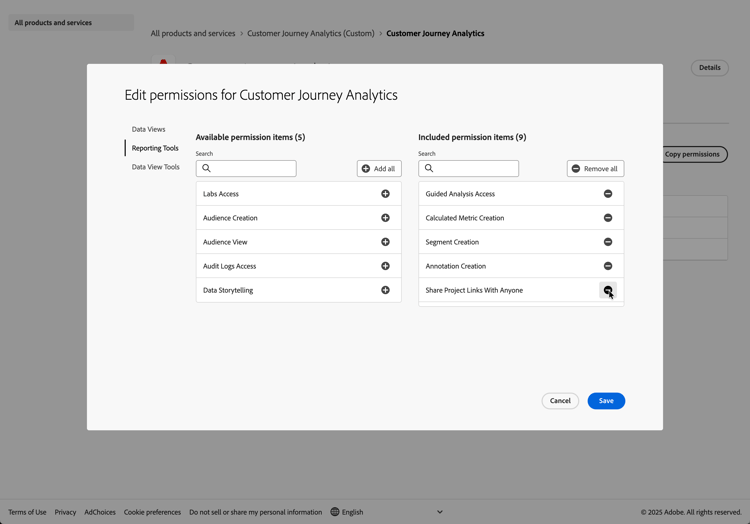This screenshot has width=750, height=524.
Task: Click the Remove all button
Action: tap(595, 169)
